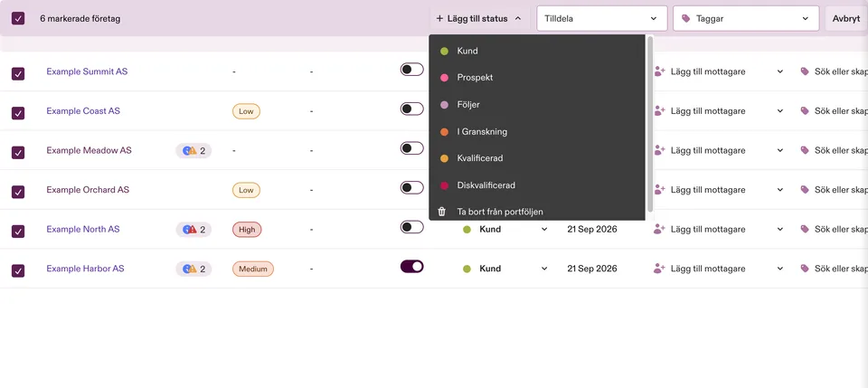
Task: Click the High risk badge for Example North AS
Action: pyautogui.click(x=247, y=229)
